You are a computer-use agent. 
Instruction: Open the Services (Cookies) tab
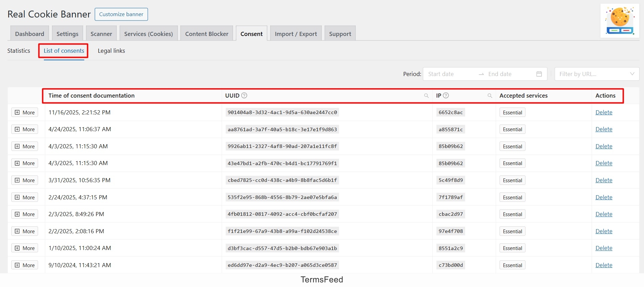tap(148, 34)
